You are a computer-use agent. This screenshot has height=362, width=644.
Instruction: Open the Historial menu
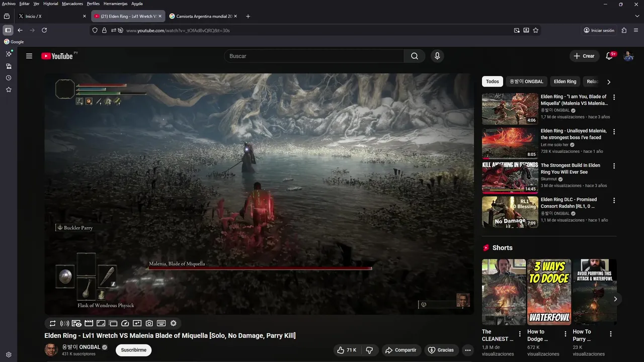(51, 4)
